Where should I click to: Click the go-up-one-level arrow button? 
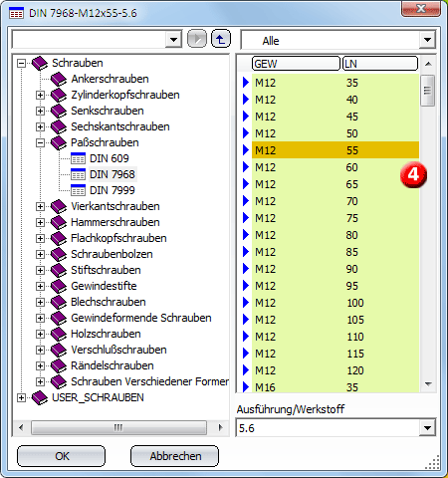[x=221, y=39]
